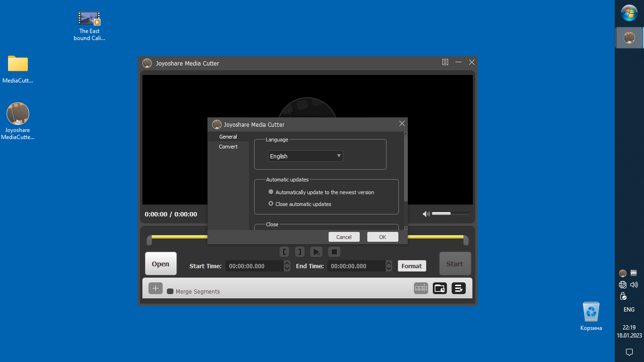The image size is (644, 362).
Task: Click the Format button
Action: coord(412,266)
